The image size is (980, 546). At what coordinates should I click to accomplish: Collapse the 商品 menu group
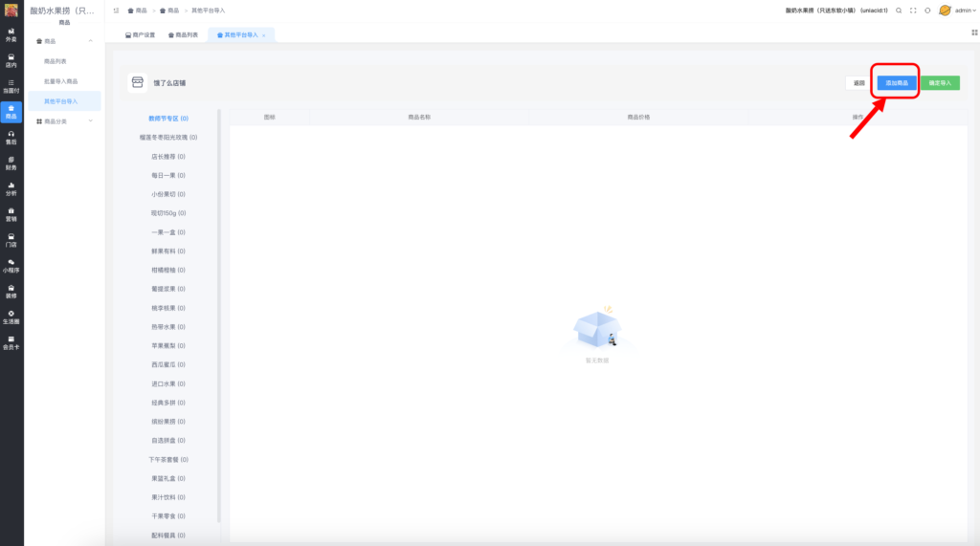pos(90,41)
